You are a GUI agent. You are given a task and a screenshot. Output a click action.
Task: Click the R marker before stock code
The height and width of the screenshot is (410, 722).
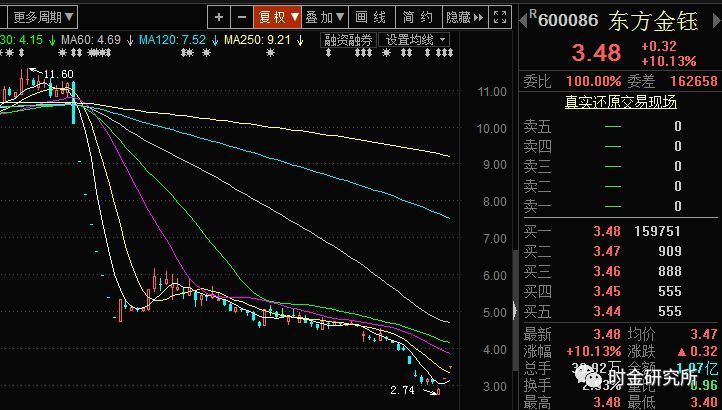click(x=532, y=14)
